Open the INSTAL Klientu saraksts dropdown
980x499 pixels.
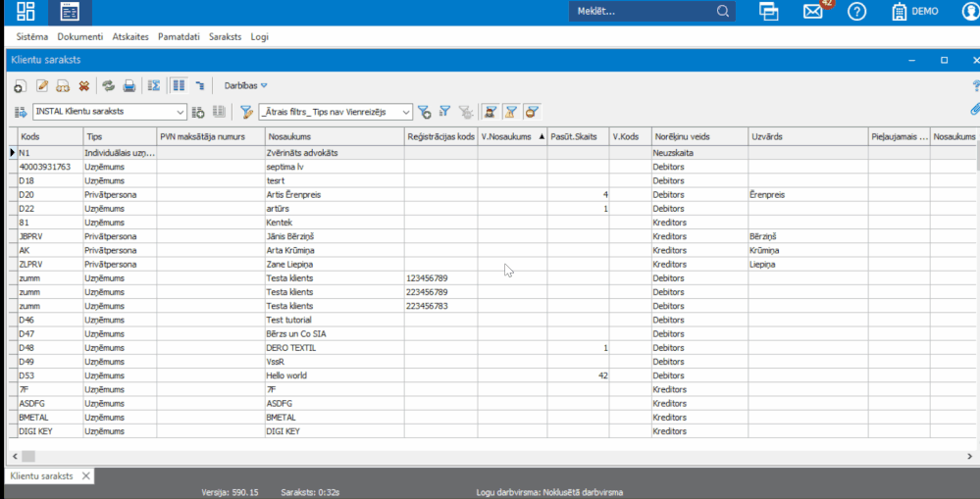click(x=109, y=112)
